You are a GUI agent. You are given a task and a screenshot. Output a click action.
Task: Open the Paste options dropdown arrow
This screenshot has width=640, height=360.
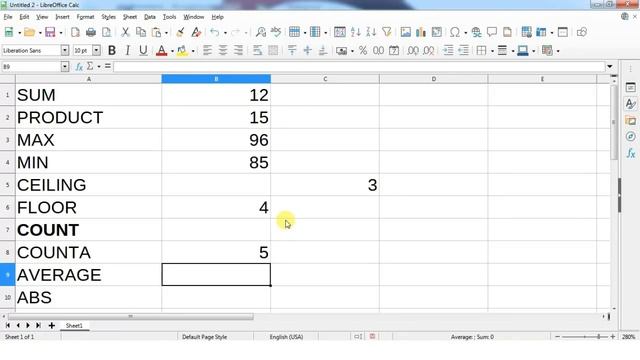pyautogui.click(x=166, y=33)
